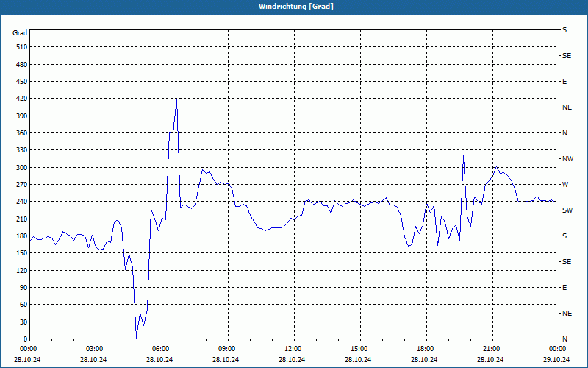Select the 210 tick label

point(22,219)
